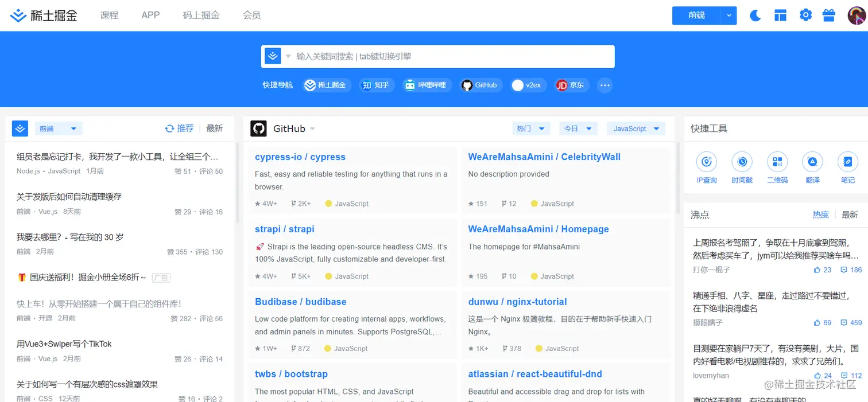Open the 课程 menu item
This screenshot has width=868, height=402.
[109, 15]
